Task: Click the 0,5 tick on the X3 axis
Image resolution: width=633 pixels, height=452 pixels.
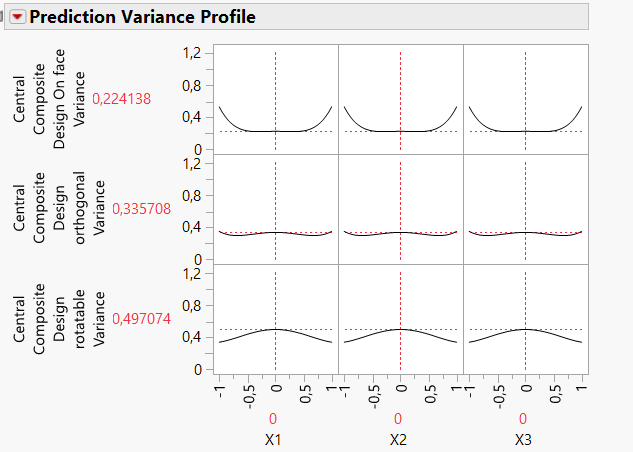Action: point(555,394)
